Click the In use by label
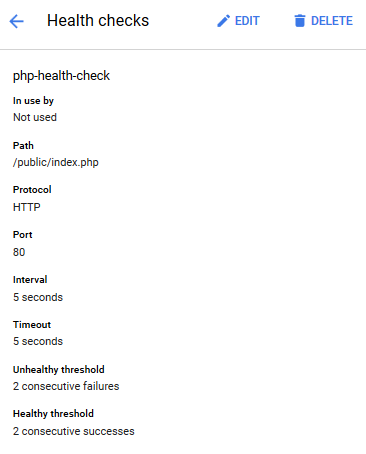Image resolution: width=366 pixels, height=454 pixels. click(33, 101)
